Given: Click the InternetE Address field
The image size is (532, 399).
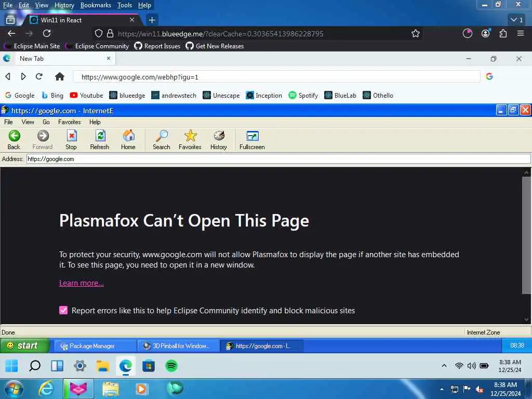Looking at the screenshot, I should click(x=278, y=159).
